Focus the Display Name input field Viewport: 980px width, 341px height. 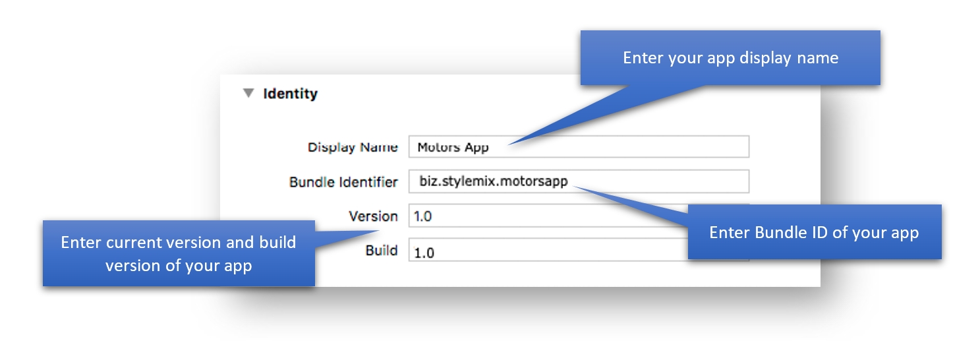(626, 147)
